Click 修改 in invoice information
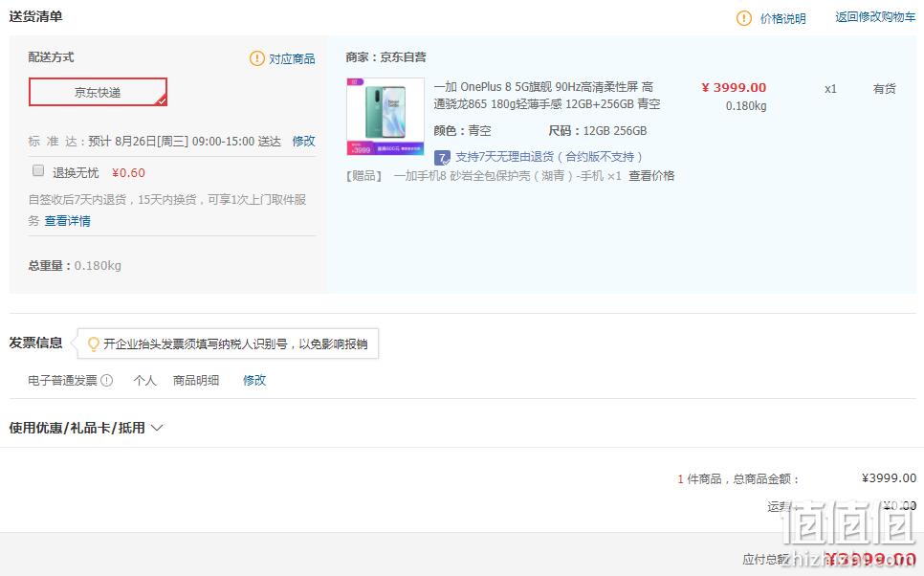Screen dimensions: 924x576 pyautogui.click(x=254, y=380)
